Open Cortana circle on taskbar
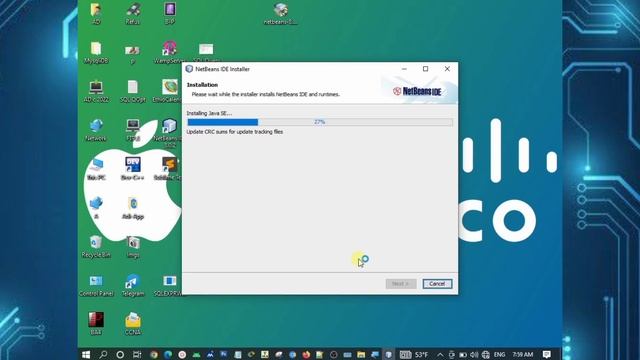Viewport: 640px width, 360px height. tap(120, 354)
